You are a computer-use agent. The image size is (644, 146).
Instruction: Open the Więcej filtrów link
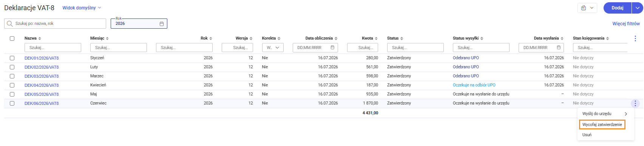pos(626,24)
